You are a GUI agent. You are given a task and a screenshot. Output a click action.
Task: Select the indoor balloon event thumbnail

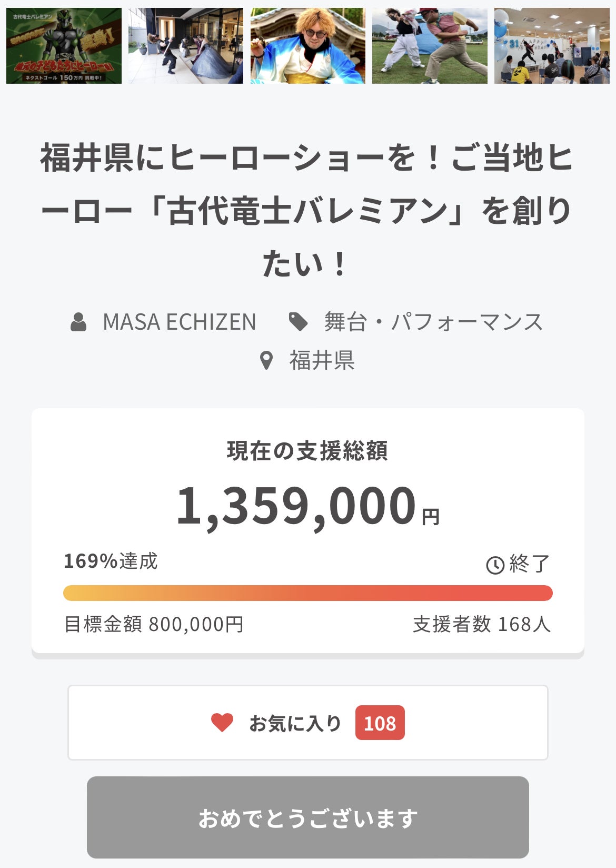point(551,46)
